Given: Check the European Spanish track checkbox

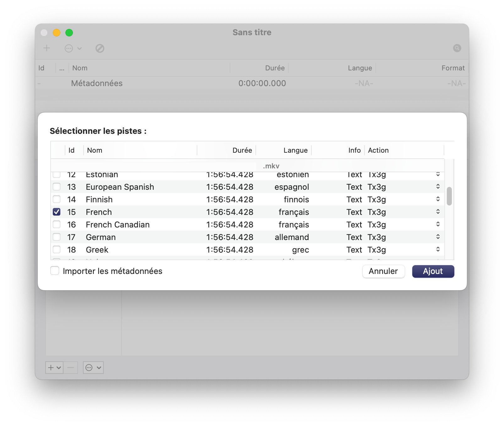Looking at the screenshot, I should tap(57, 187).
